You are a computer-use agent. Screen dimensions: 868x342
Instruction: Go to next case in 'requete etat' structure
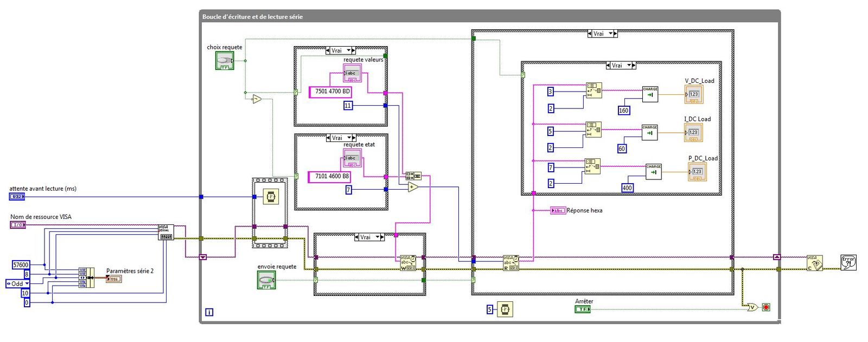(354, 138)
